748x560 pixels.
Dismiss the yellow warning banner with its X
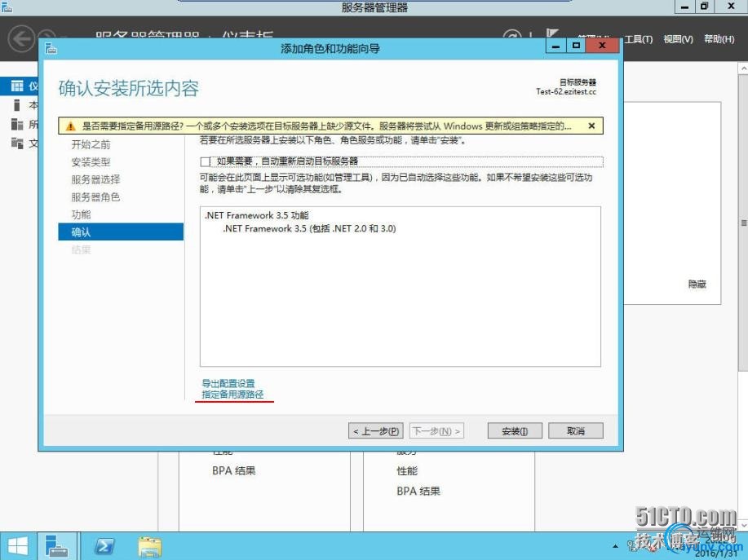(x=591, y=126)
